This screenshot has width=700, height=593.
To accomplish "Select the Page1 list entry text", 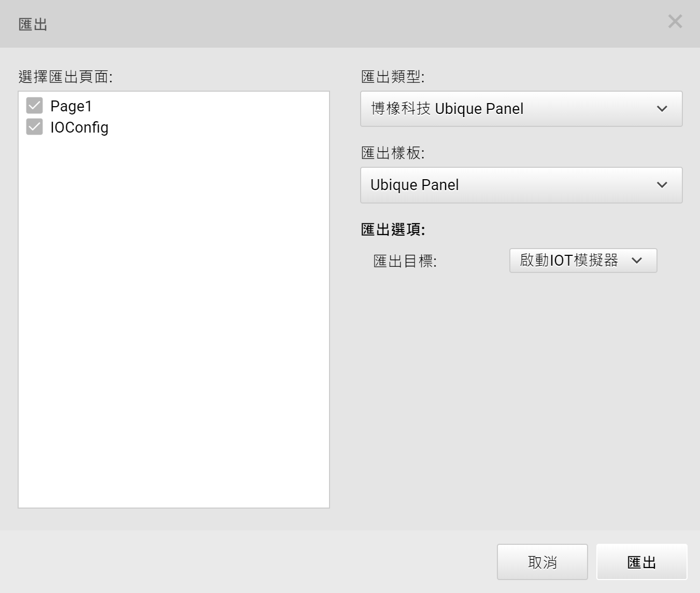I will [71, 106].
